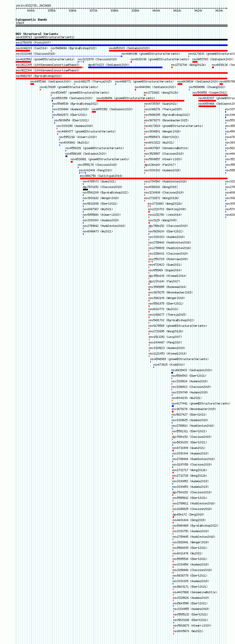Click nsv6440941 (Sedlazeck2020) label
The width and height of the screenshot is (235, 644).
tap(155, 87)
